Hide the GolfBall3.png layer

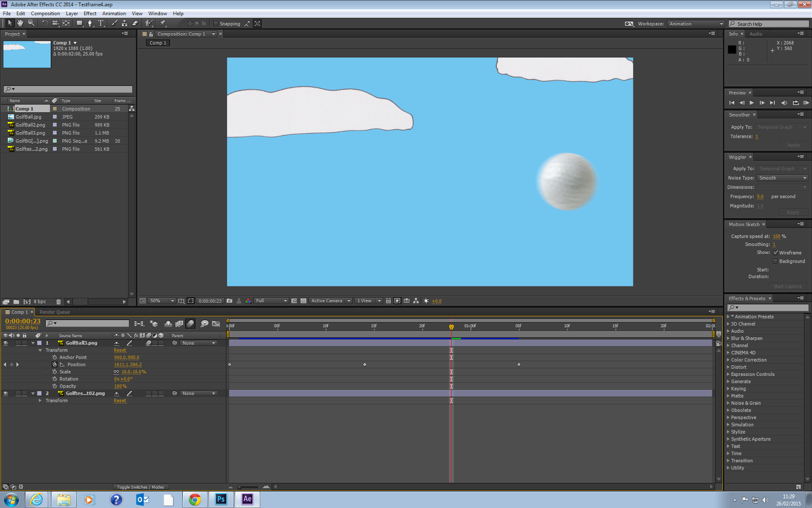(6, 342)
